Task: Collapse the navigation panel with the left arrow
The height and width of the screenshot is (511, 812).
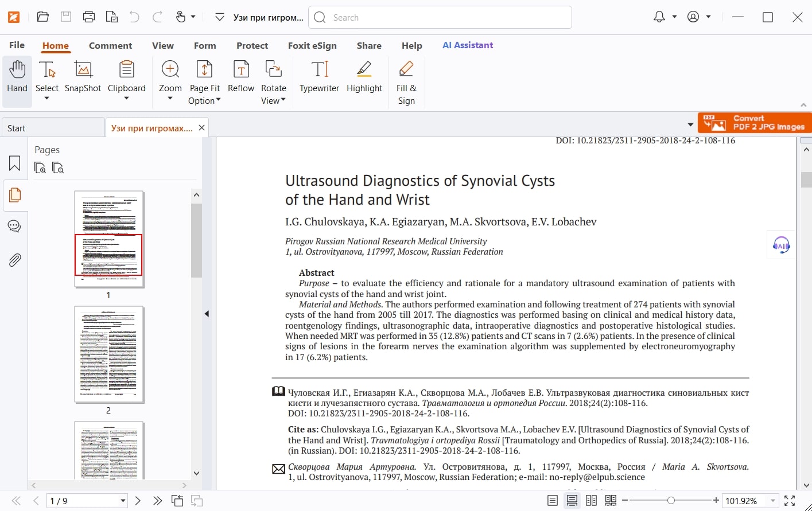Action: tap(207, 314)
